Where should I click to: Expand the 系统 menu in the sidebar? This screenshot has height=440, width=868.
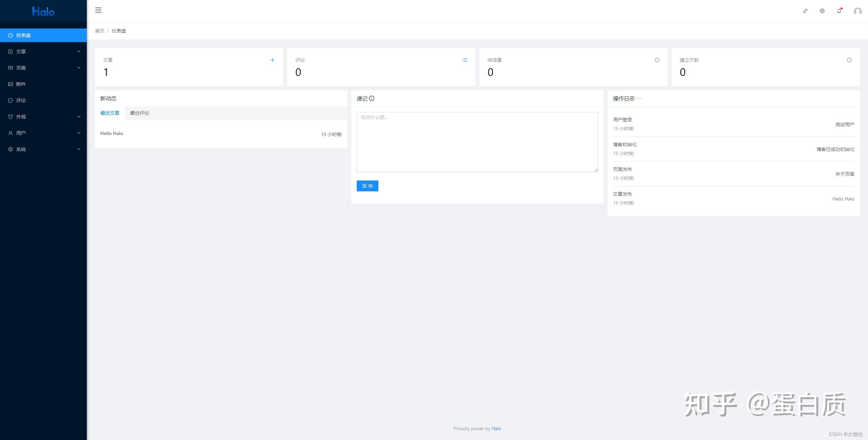(x=20, y=149)
